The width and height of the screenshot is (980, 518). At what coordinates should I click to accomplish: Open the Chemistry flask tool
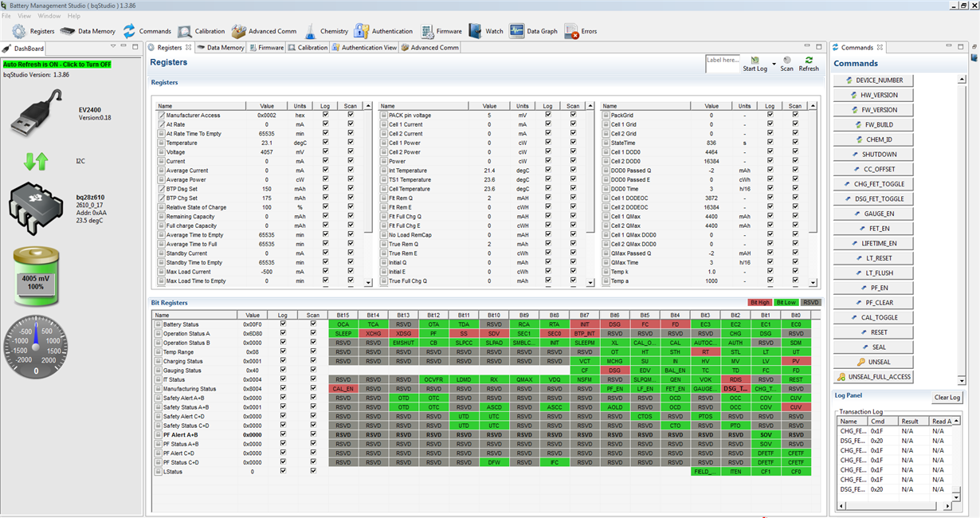[x=310, y=31]
